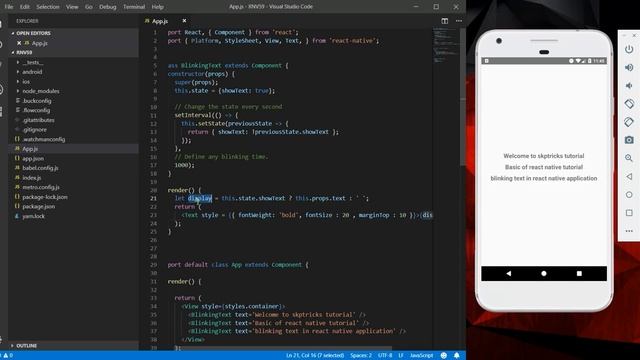This screenshot has height=360, width=640.
Task: Open the yarn.lock file
Action: click(x=33, y=216)
